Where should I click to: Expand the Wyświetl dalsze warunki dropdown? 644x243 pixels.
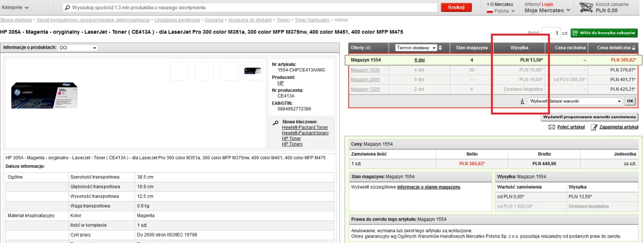(574, 101)
